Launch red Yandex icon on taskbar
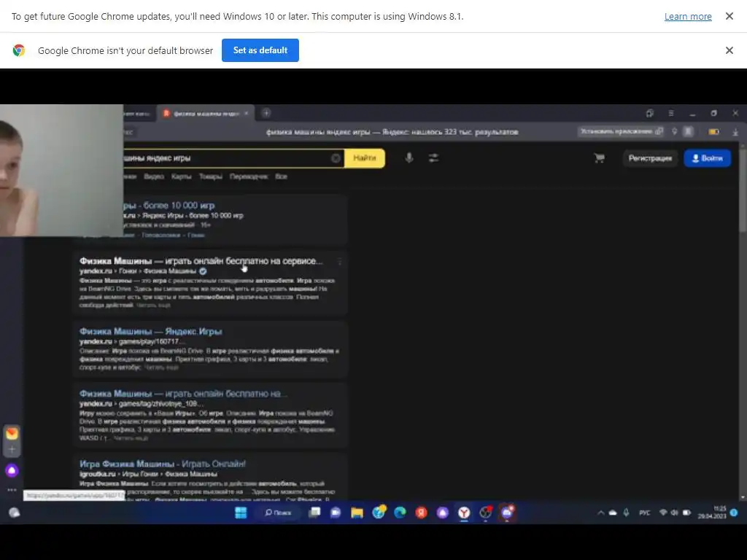Viewport: 747px width, 560px height. click(421, 513)
